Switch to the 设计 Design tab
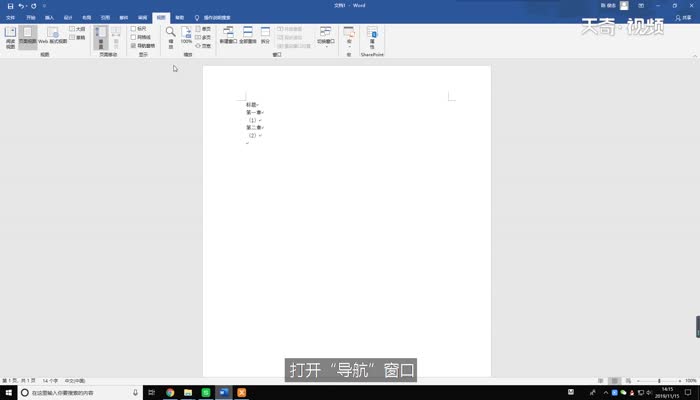The image size is (700, 400). pos(68,18)
